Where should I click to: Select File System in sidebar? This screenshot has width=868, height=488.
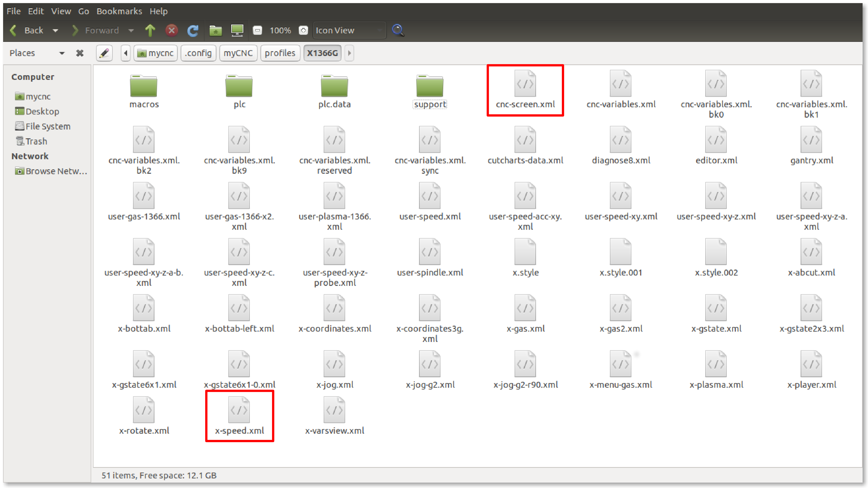tap(48, 126)
